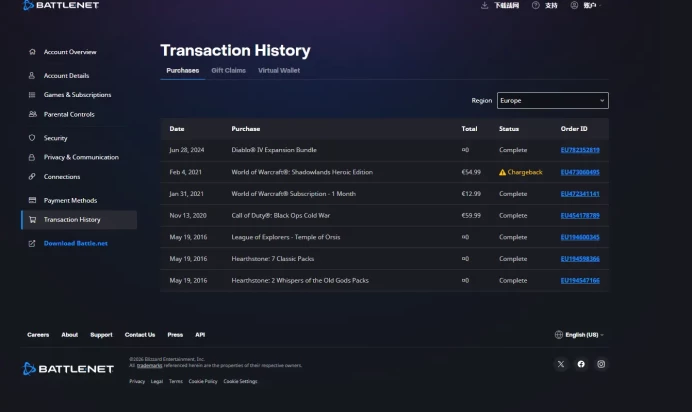Click the Download Battle.net external-link icon
The width and height of the screenshot is (692, 412).
click(x=32, y=243)
